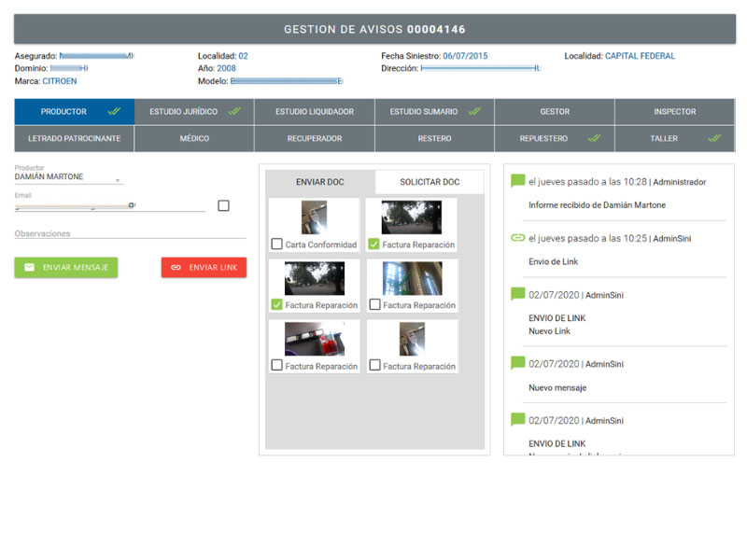
Task: Switch to the Solicitar Doc tab
Action: [x=430, y=182]
